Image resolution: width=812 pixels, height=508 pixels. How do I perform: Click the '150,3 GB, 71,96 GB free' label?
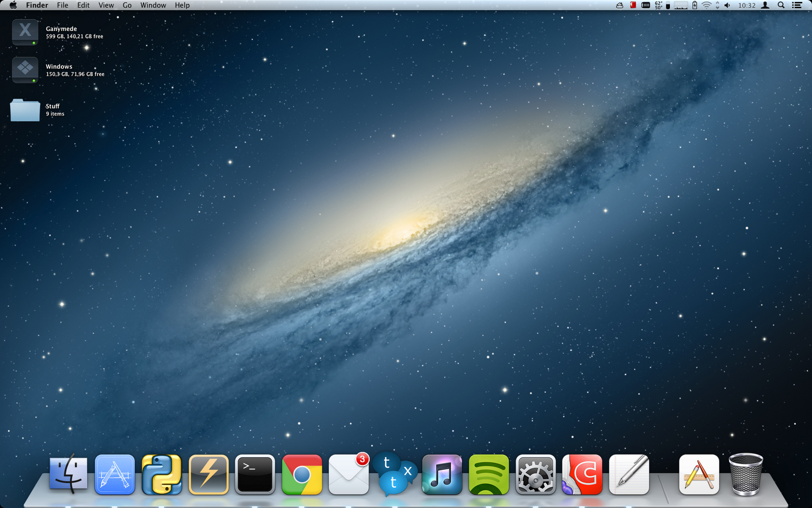[75, 74]
